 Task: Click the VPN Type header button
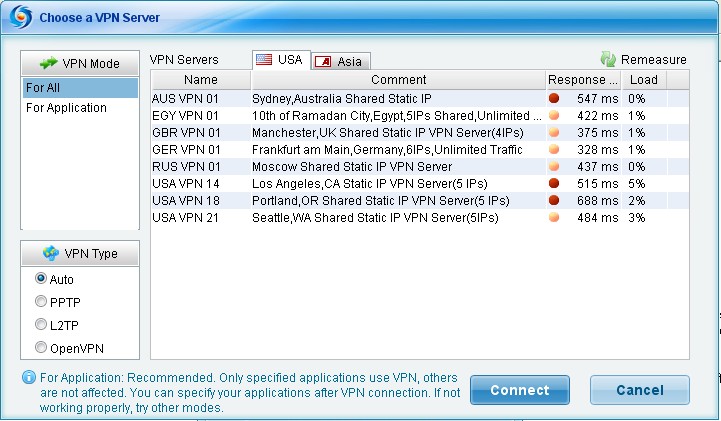[80, 253]
